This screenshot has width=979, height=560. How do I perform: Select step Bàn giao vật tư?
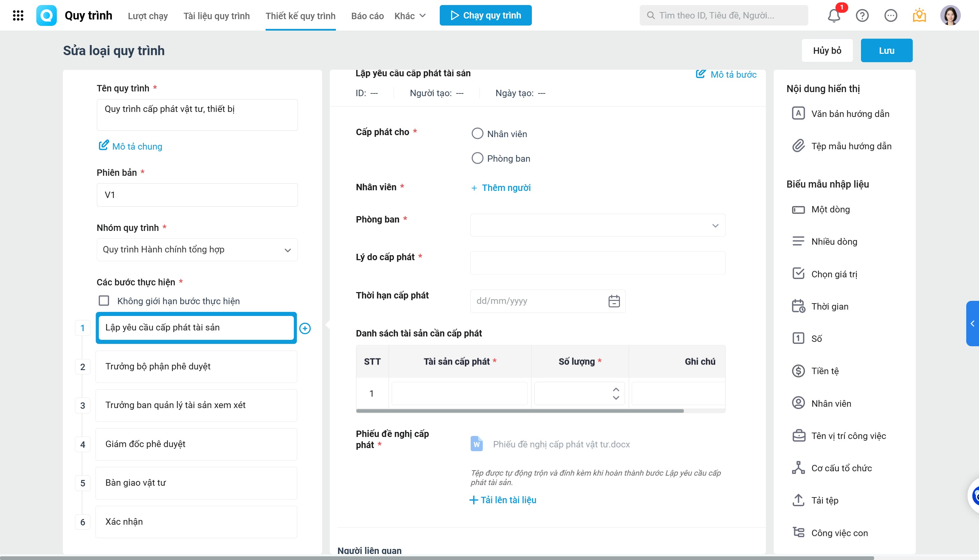click(x=196, y=483)
